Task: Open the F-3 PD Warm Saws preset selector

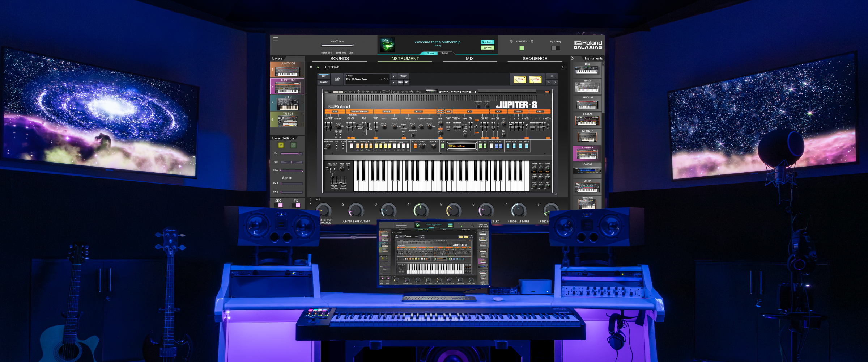Action: (367, 79)
